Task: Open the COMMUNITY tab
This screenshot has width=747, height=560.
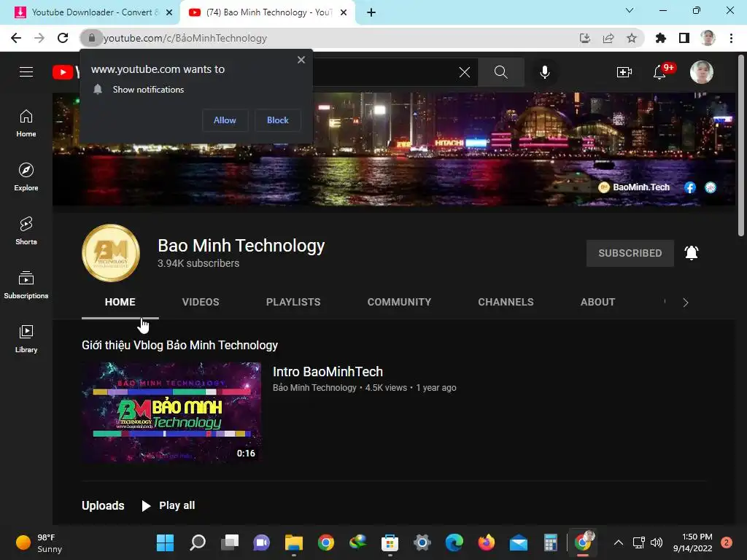Action: point(399,302)
